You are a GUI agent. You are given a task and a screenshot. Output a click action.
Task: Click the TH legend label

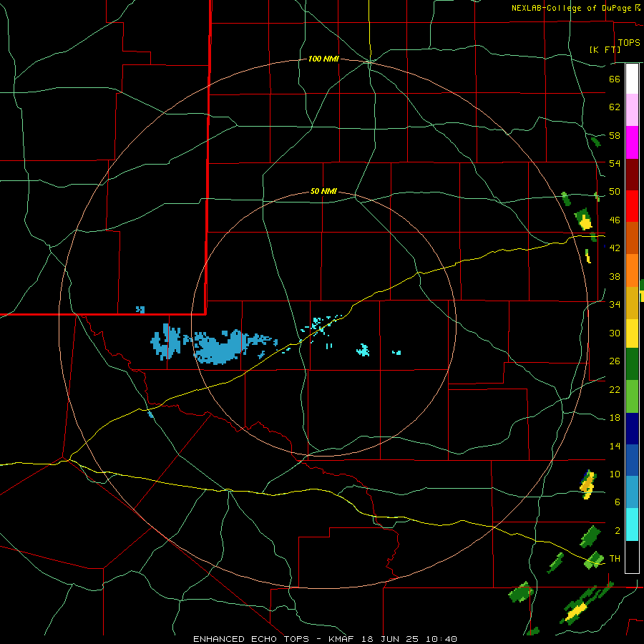615,559
